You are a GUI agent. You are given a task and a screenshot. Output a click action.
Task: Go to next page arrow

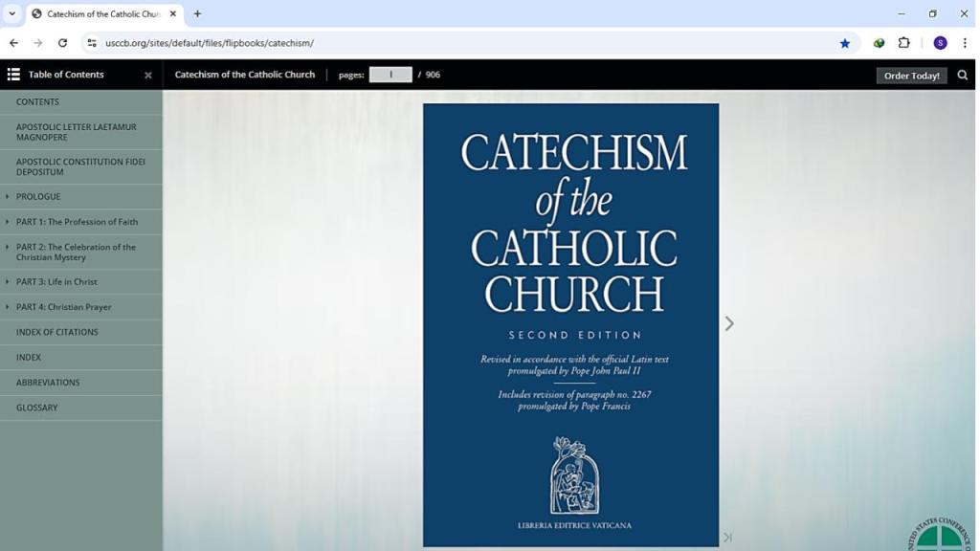click(x=729, y=324)
